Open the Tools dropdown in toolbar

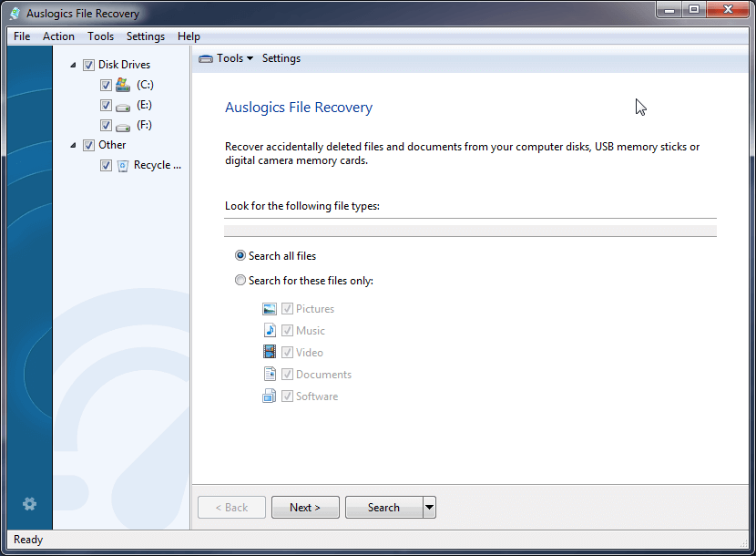[227, 58]
